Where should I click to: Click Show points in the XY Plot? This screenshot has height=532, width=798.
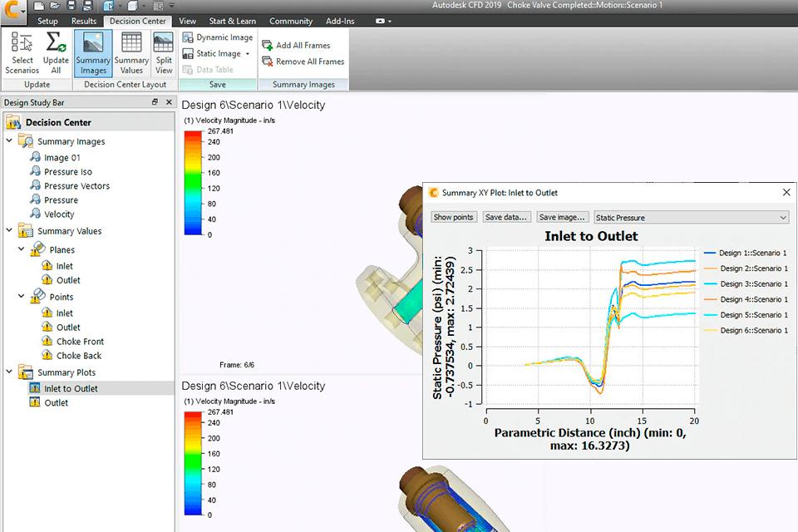tap(454, 217)
